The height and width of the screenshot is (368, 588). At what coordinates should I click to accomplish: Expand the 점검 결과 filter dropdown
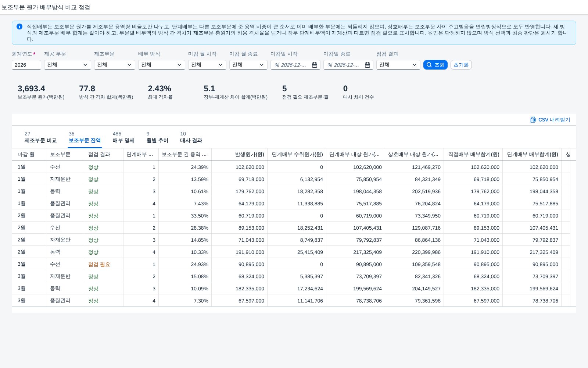click(x=398, y=65)
